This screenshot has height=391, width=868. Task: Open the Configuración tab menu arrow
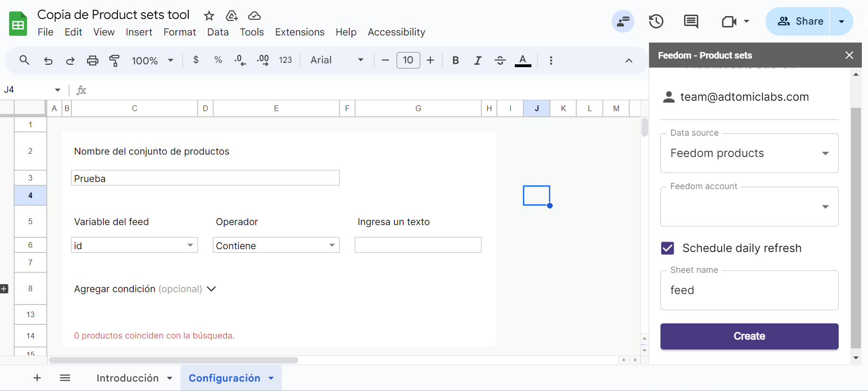[271, 378]
